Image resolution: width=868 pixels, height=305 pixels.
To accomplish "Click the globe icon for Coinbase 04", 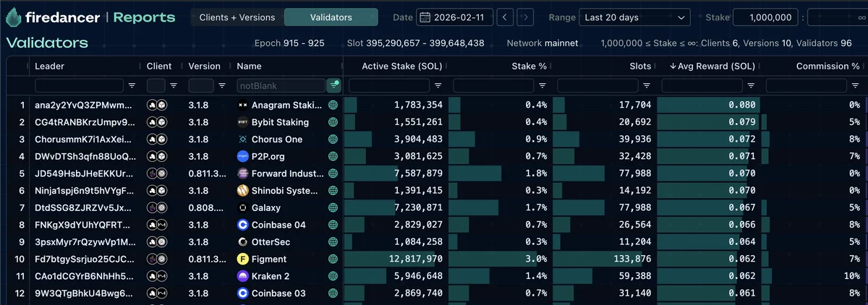I will [333, 225].
